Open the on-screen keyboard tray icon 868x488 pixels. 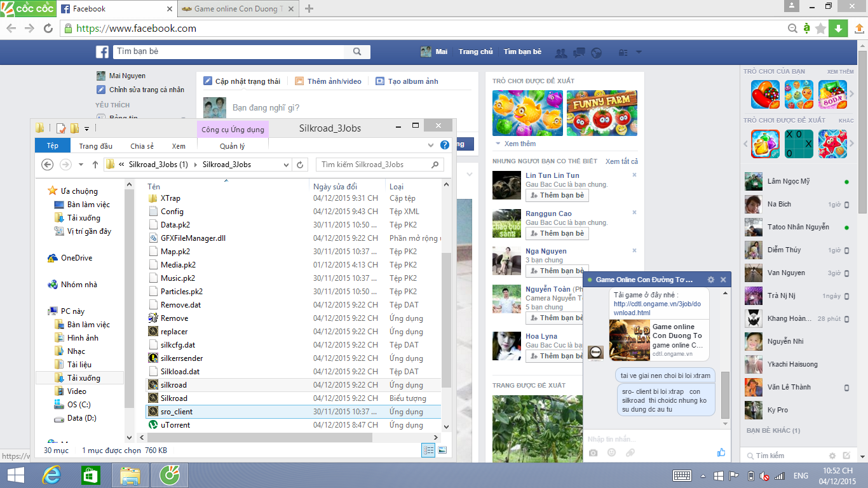click(x=682, y=475)
